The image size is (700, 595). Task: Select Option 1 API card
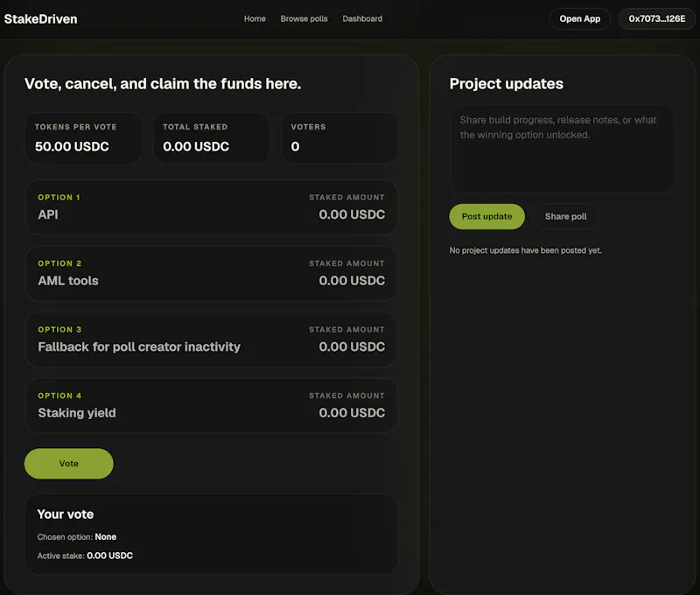pyautogui.click(x=211, y=207)
